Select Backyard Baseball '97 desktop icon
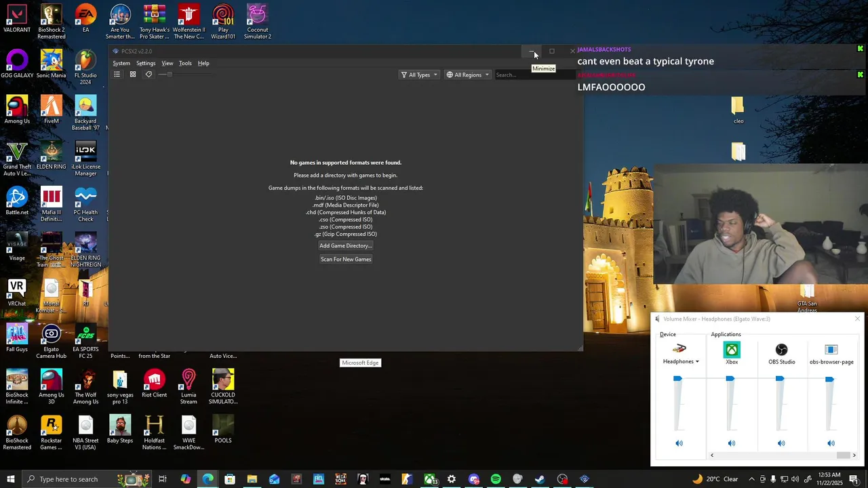The width and height of the screenshot is (868, 488). (x=85, y=113)
